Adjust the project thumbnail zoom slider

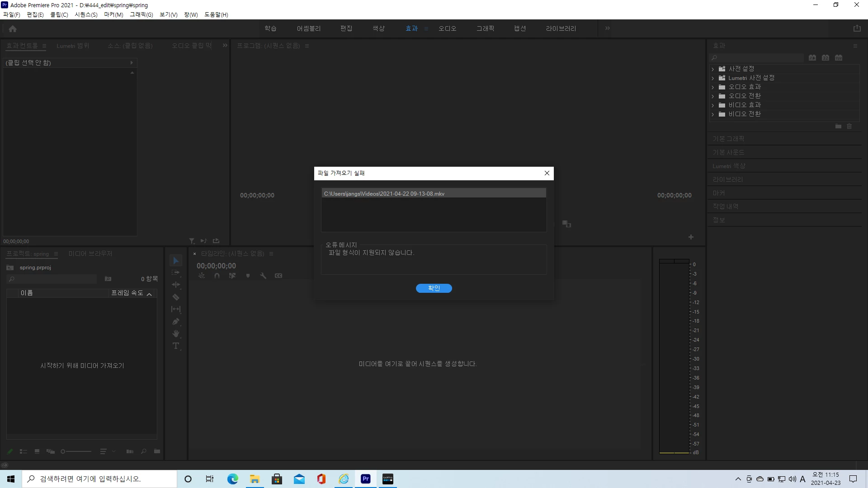coord(63,451)
